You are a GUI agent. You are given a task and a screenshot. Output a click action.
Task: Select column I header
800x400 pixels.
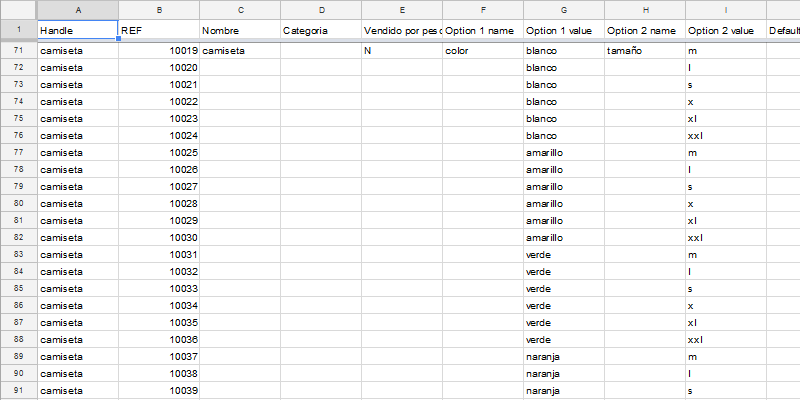(x=726, y=10)
